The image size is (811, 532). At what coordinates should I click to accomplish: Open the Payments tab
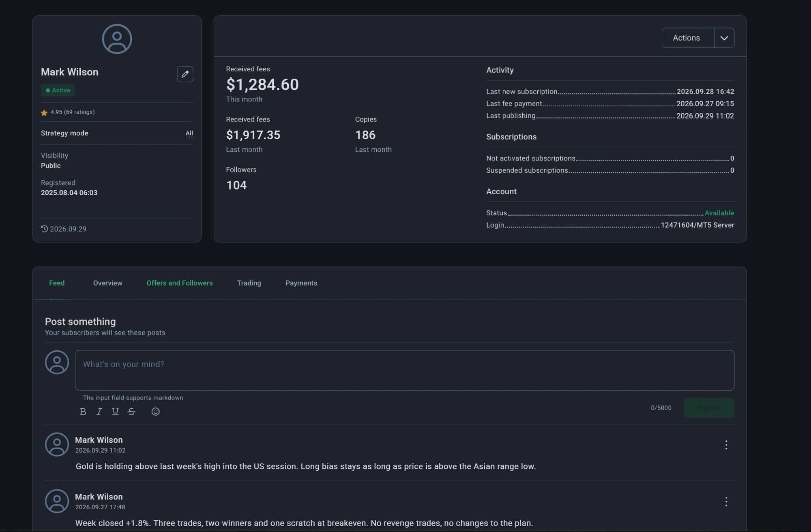[x=301, y=283]
